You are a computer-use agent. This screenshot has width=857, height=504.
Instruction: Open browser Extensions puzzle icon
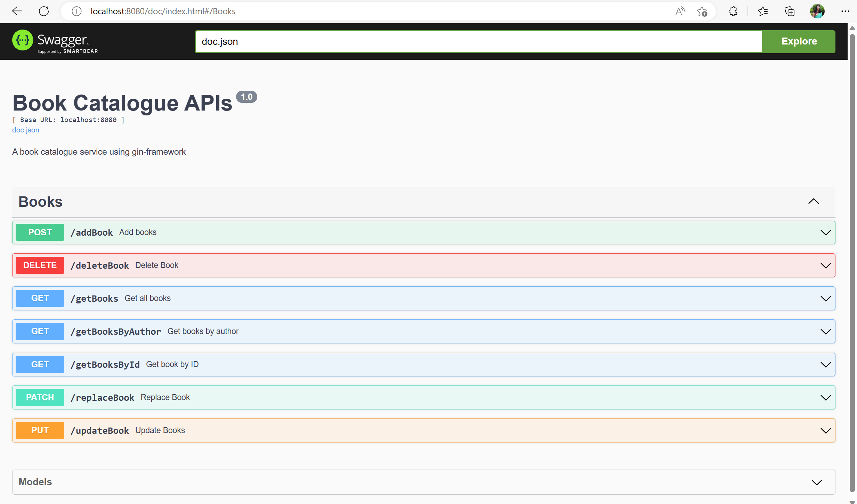(733, 11)
